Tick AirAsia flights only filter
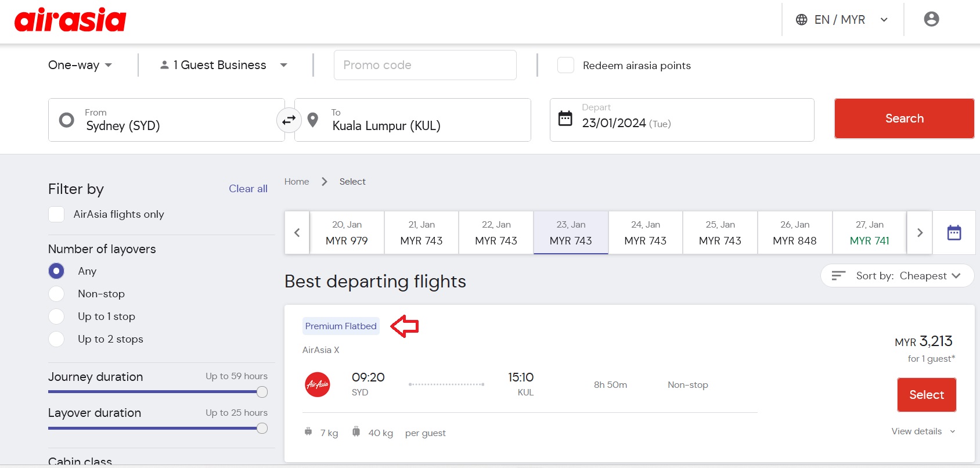 point(56,214)
